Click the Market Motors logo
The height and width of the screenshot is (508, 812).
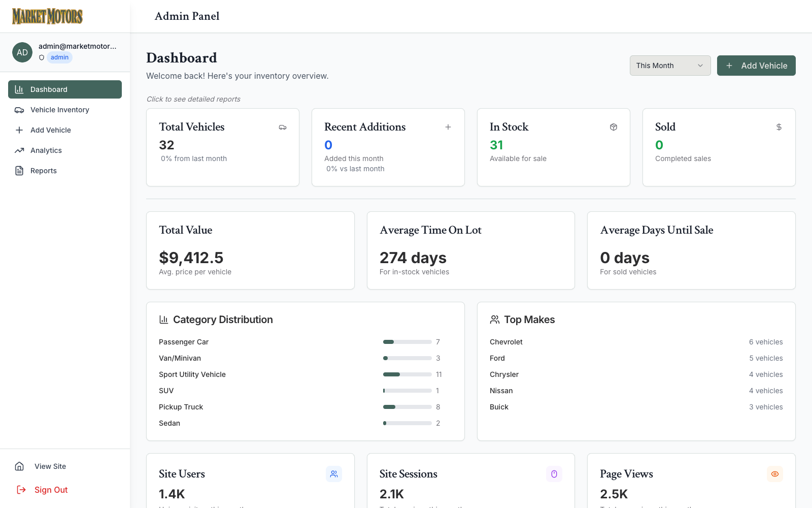pyautogui.click(x=47, y=16)
